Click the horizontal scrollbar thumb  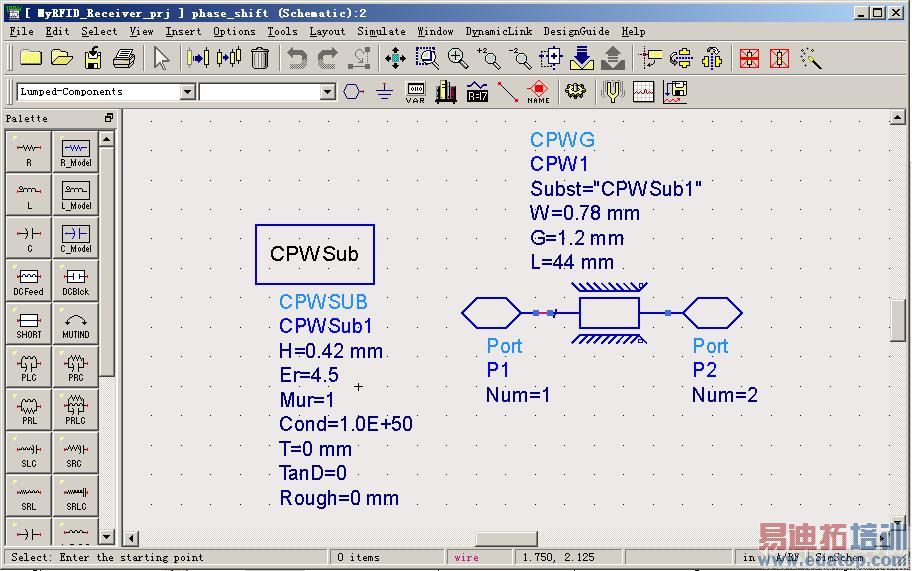506,539
